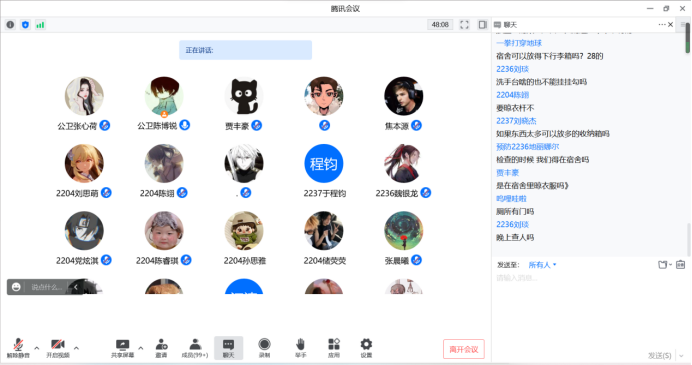Open the 聊天 chat tab in toolbar

click(x=228, y=348)
